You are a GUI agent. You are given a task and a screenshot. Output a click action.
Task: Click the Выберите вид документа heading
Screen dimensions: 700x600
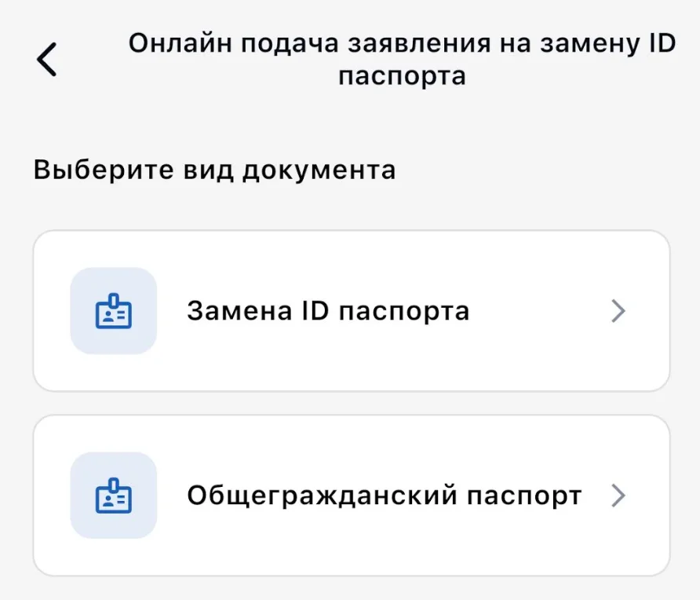(214, 167)
